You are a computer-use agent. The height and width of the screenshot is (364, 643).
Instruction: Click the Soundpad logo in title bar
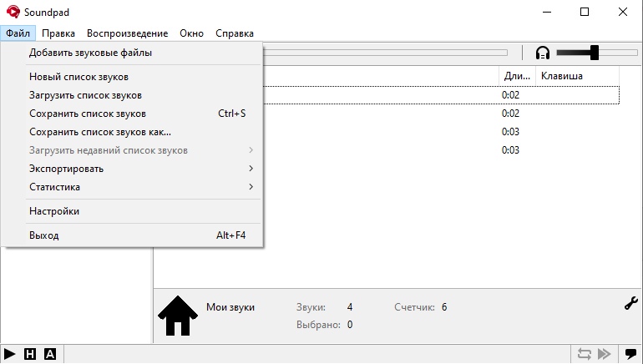[13, 12]
